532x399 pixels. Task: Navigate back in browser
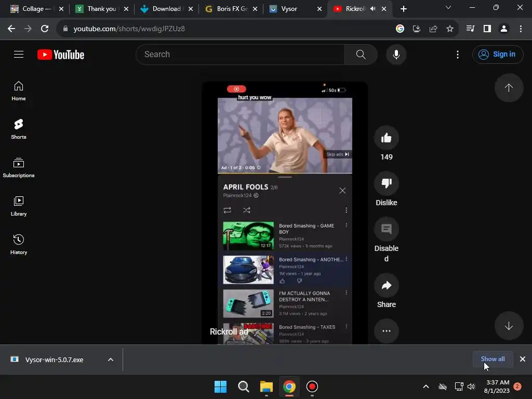click(11, 29)
